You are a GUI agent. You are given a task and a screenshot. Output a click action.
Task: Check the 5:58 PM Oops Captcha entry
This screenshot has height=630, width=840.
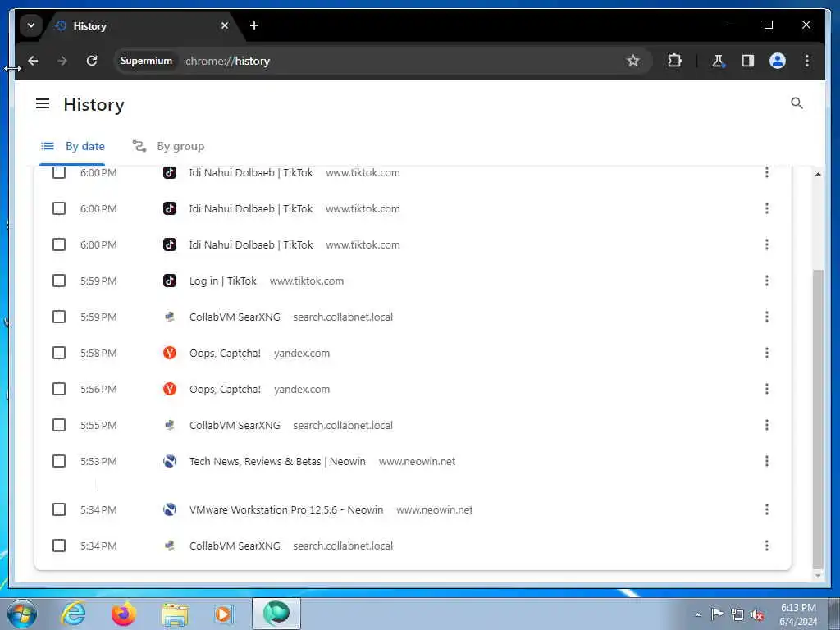coord(59,353)
